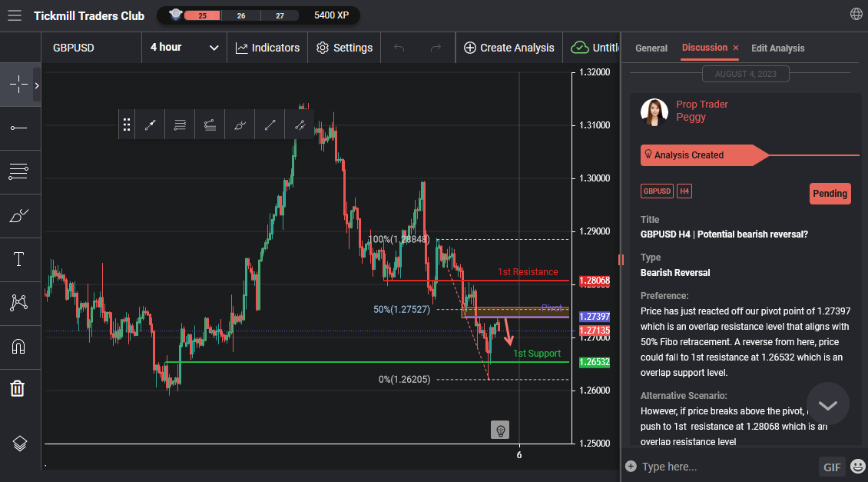The image size is (868, 482).
Task: Click the undo arrow
Action: click(x=399, y=48)
